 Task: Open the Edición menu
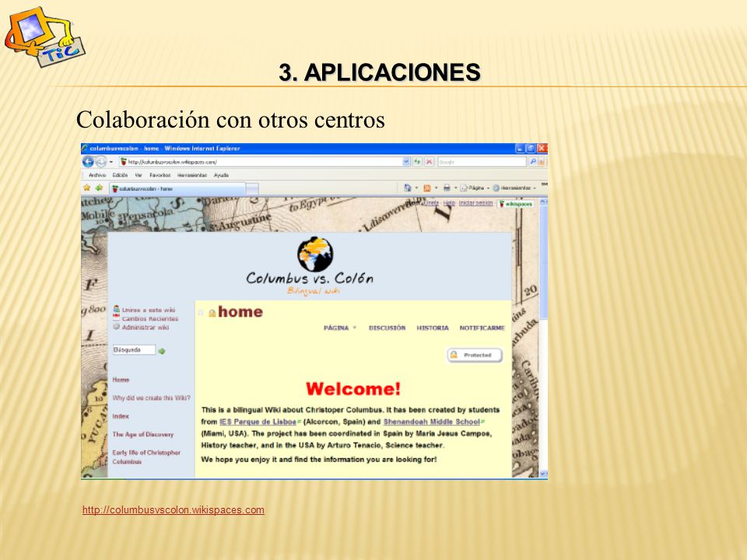point(120,175)
